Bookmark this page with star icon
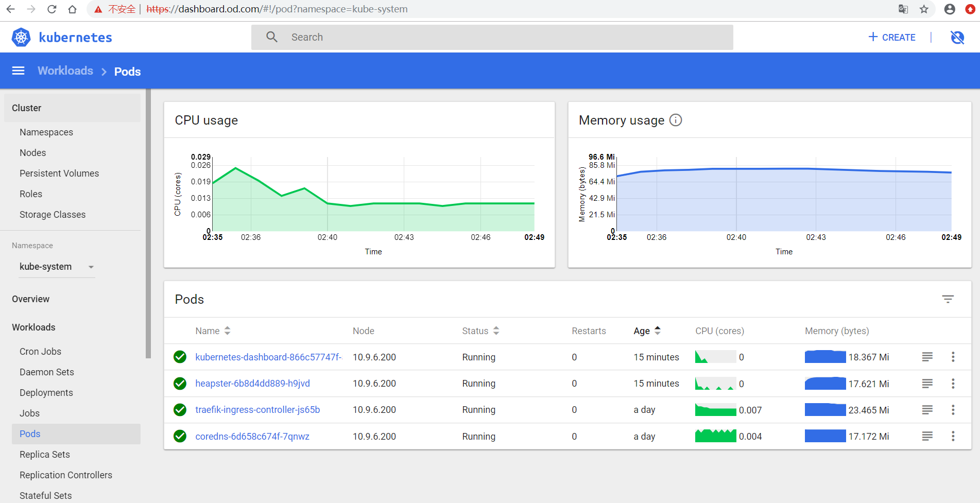Screen dimensions: 980x503 924,9
